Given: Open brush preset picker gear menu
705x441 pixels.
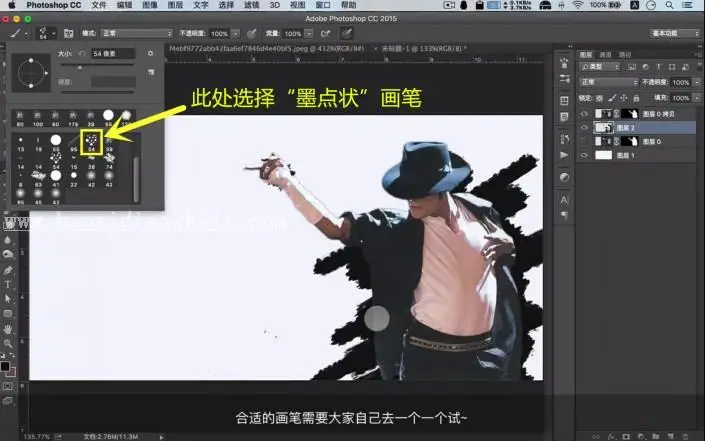Looking at the screenshot, I should click(150, 53).
